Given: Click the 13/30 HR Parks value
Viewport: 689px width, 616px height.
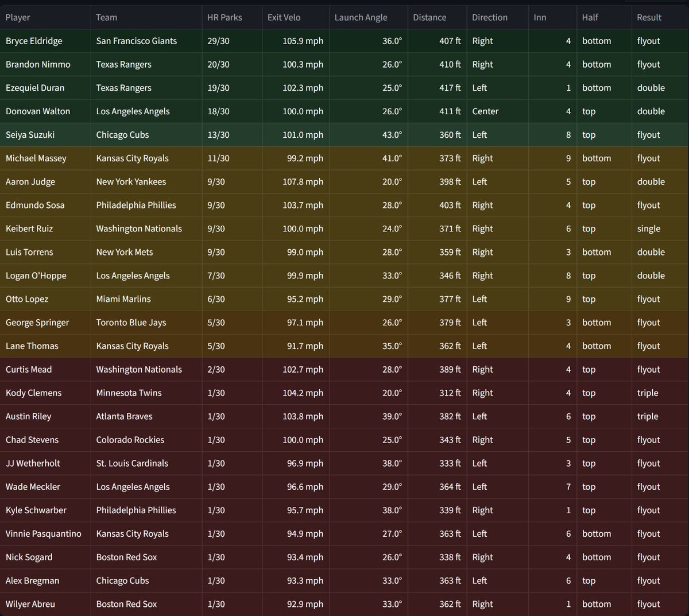Looking at the screenshot, I should pyautogui.click(x=218, y=135).
